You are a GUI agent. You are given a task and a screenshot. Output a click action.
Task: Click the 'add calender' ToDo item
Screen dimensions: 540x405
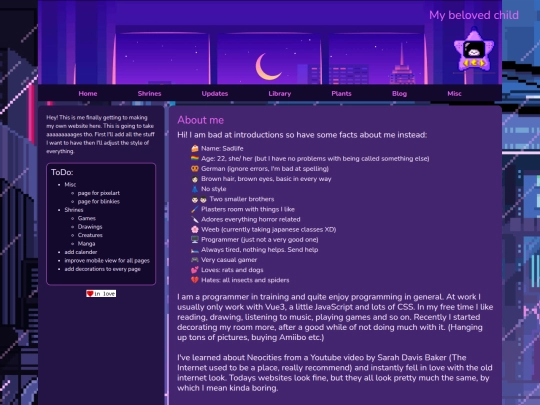81,252
